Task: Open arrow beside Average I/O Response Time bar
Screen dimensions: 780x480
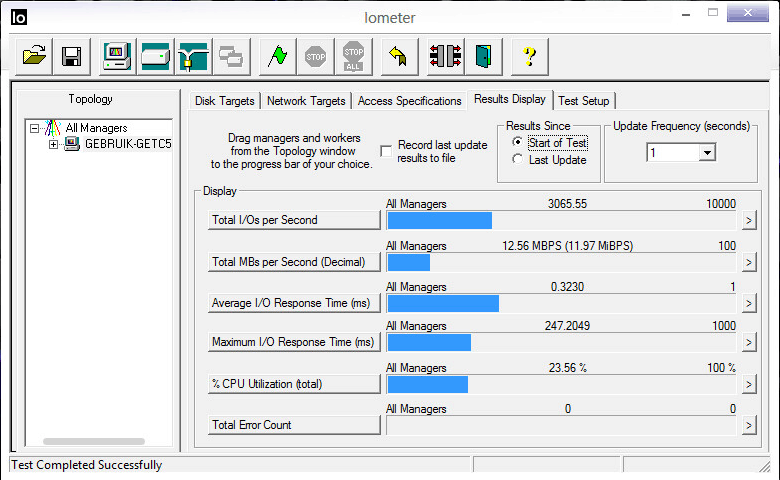Action: point(749,303)
